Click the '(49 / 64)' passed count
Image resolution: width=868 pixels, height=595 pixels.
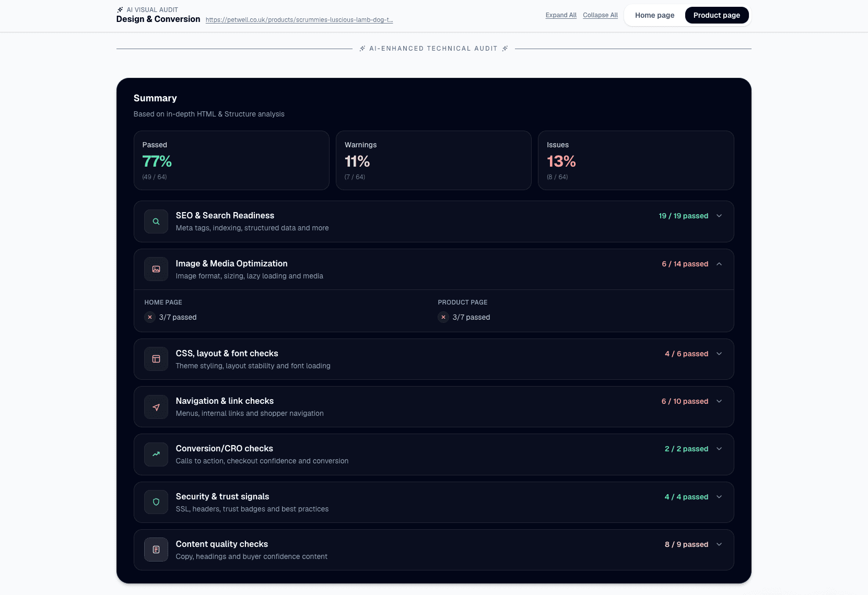pos(155,177)
